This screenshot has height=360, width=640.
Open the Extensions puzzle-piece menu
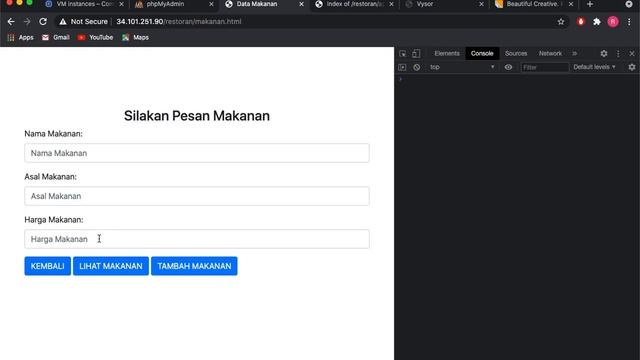[597, 22]
